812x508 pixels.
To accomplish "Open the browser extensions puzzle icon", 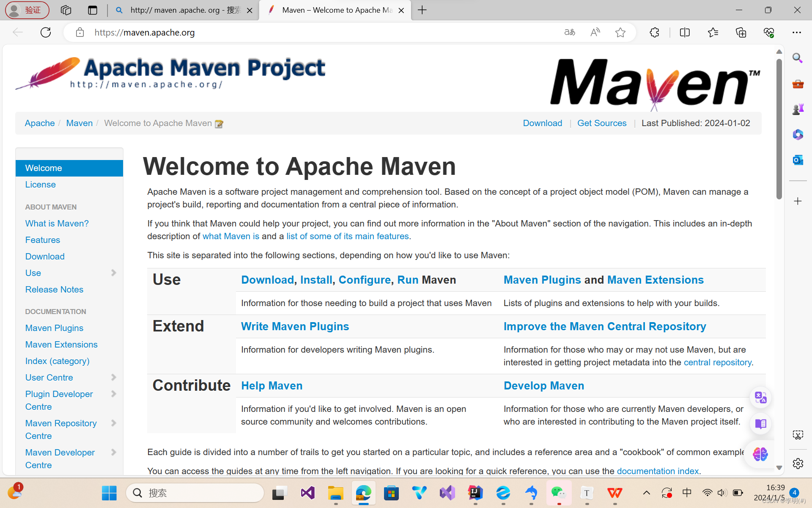I will (654, 33).
